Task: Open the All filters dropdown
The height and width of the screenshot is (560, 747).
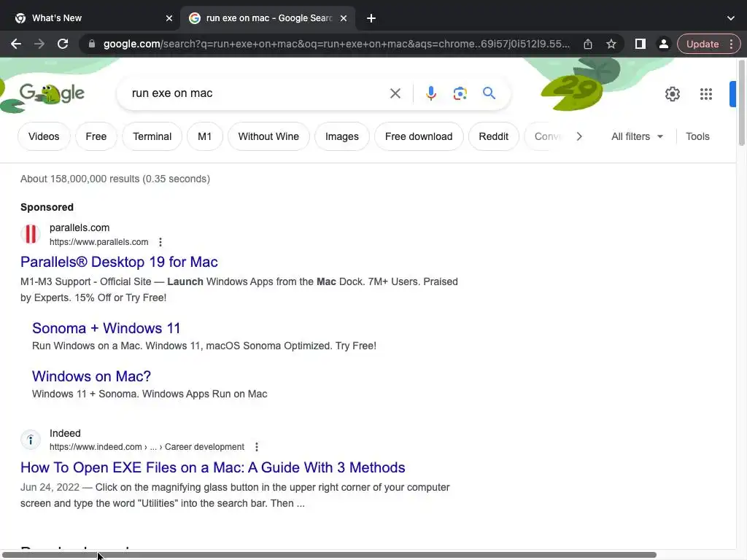Action: pyautogui.click(x=637, y=136)
